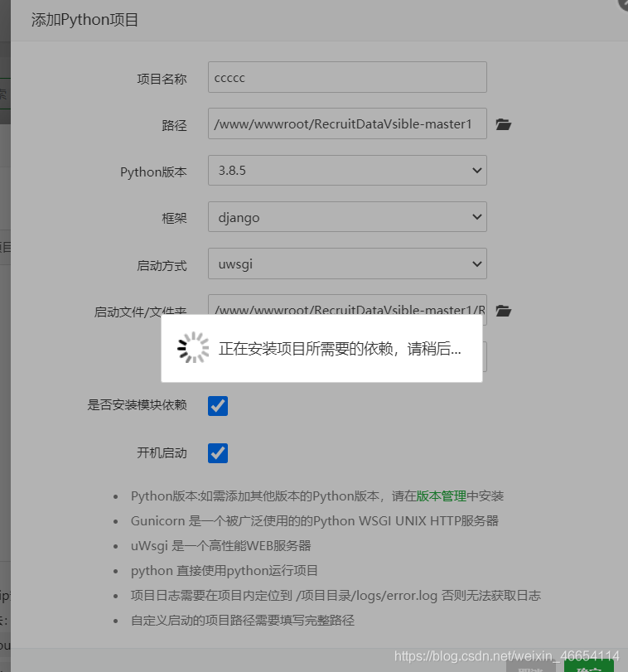Uncheck 开机启动 checkbox

(x=218, y=453)
